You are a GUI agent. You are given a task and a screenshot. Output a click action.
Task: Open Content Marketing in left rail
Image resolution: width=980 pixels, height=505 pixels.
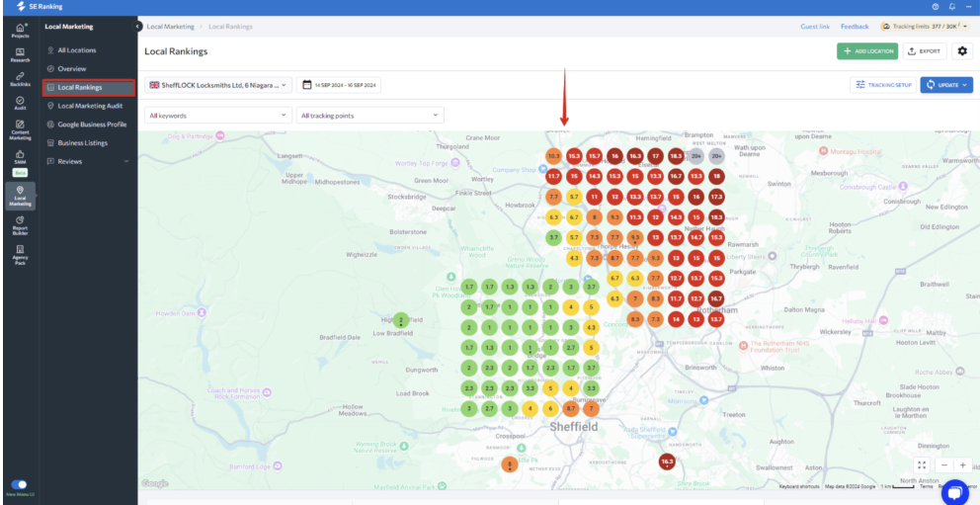20,130
